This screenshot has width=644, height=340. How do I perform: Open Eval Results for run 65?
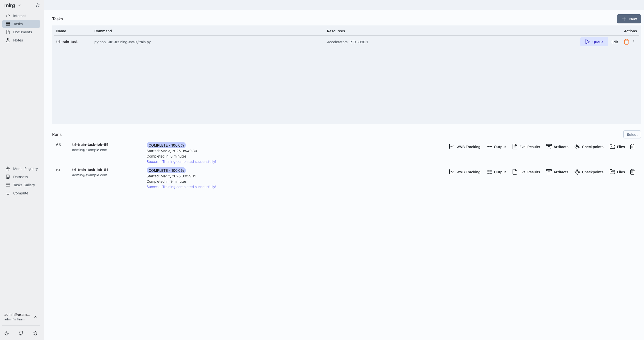(526, 147)
